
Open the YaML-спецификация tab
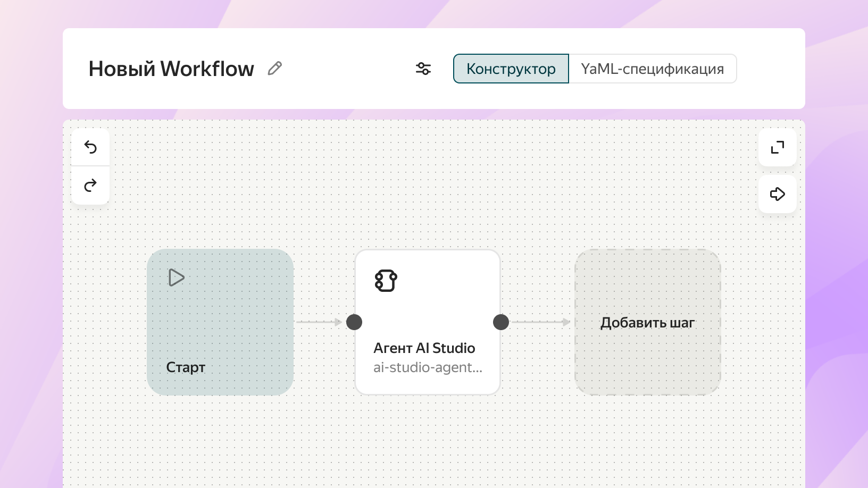(x=653, y=69)
